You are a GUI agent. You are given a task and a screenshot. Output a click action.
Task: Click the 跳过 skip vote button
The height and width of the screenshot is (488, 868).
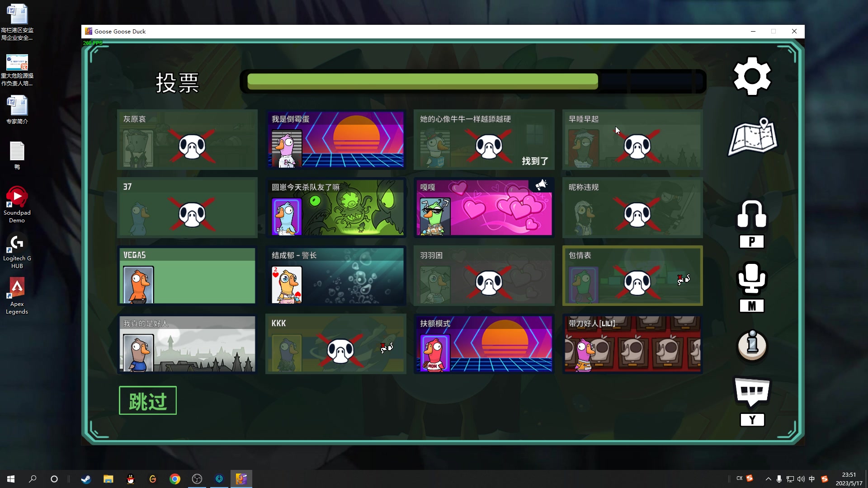coord(147,400)
